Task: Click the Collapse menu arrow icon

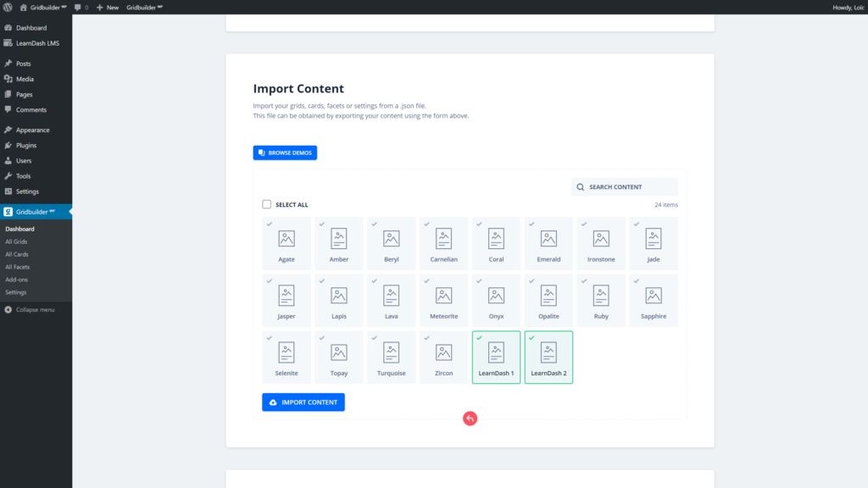Action: (x=8, y=310)
